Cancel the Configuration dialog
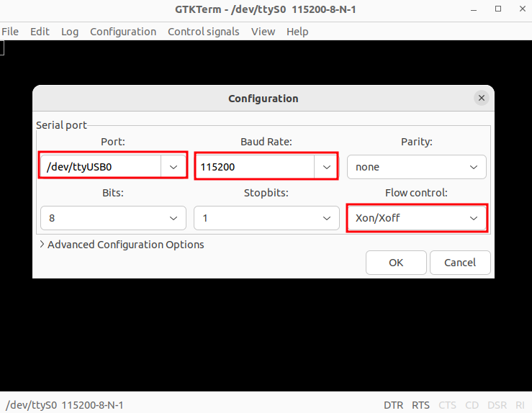This screenshot has height=413, width=532. [x=460, y=263]
